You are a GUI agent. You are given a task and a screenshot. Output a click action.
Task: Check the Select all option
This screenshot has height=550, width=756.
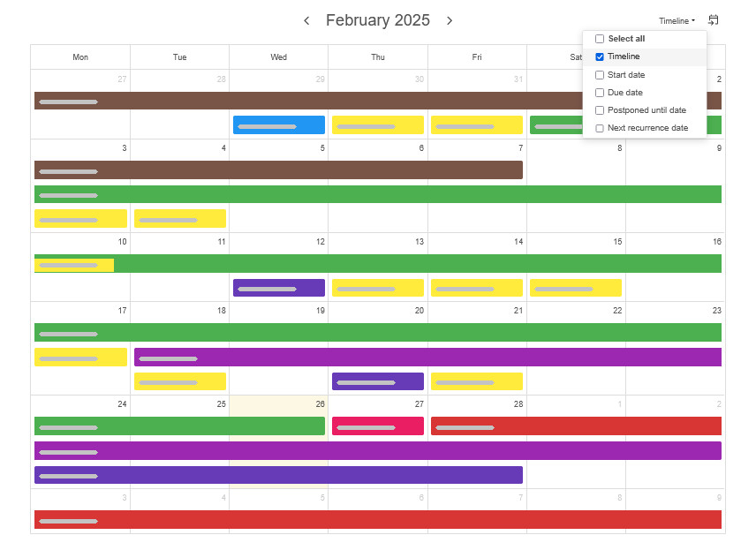pos(600,39)
